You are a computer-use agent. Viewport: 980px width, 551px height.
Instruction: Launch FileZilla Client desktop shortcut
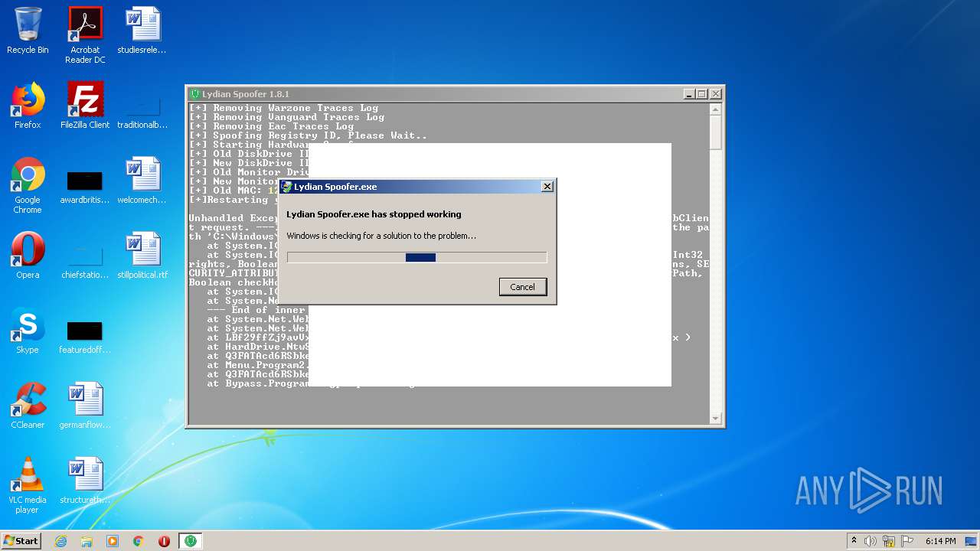[85, 106]
